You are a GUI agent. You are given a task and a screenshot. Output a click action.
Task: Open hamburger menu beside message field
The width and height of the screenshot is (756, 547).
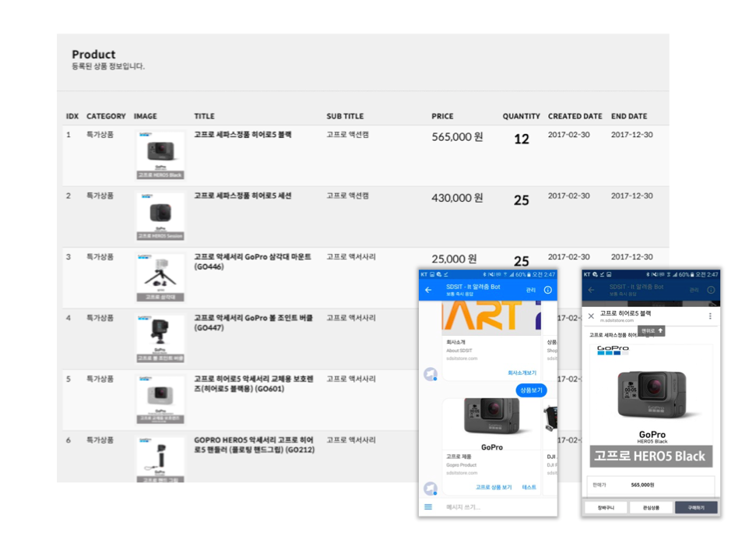[x=428, y=507]
